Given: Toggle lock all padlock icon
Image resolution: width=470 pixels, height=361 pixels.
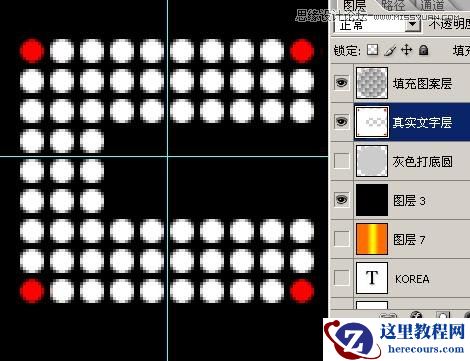Looking at the screenshot, I should pos(423,50).
